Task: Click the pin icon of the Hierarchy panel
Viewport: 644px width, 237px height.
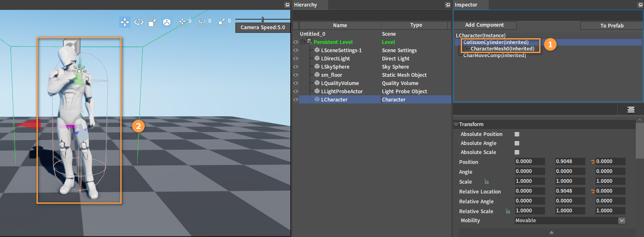Action: click(447, 5)
